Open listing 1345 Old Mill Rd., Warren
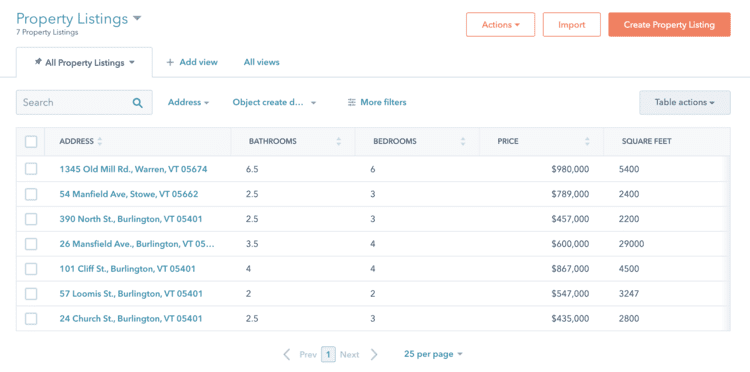The width and height of the screenshot is (750, 372). (133, 169)
